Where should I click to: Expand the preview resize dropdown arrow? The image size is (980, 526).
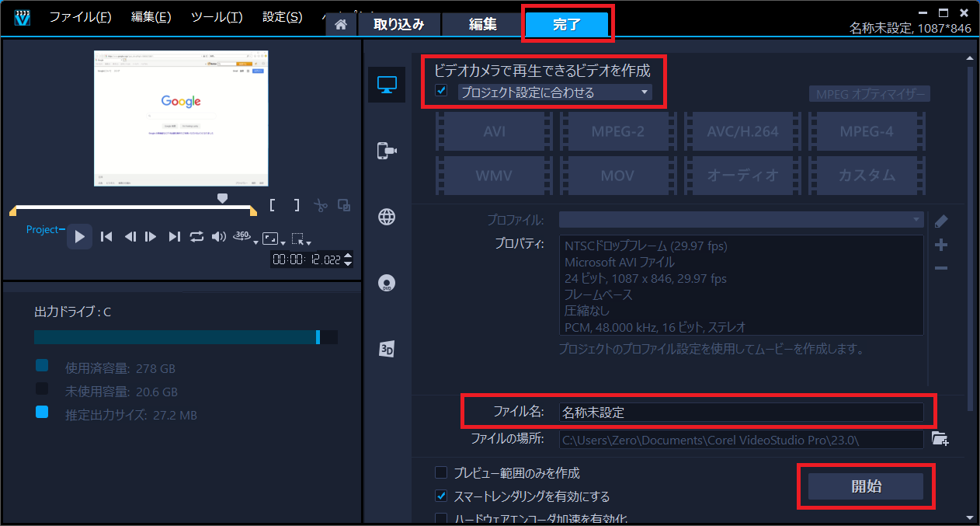point(283,243)
